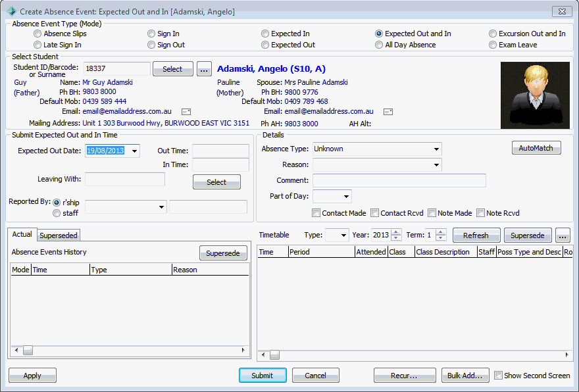Open the Recur... dialog
Viewport: 579px width, 392px height.
coord(405,376)
